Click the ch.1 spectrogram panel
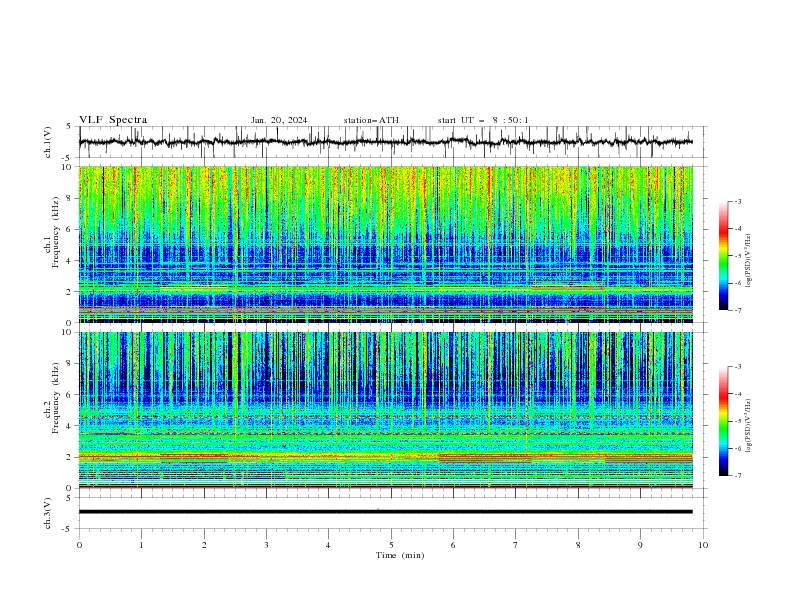 click(x=385, y=244)
